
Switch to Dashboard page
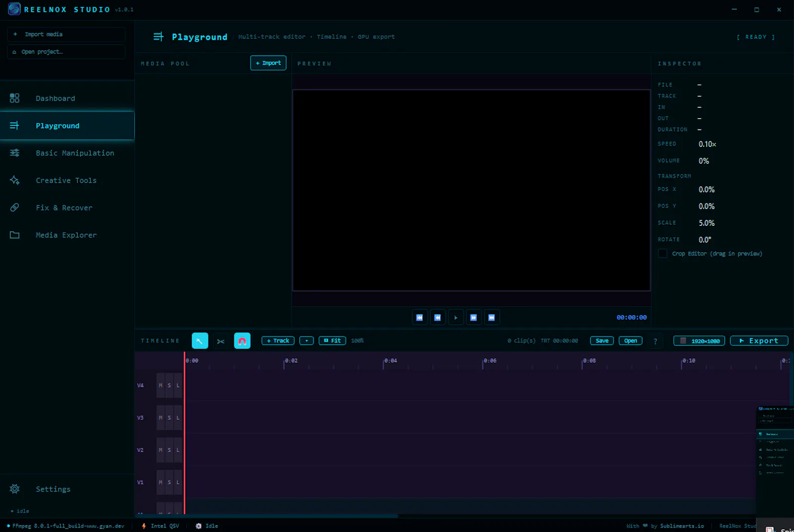click(67, 98)
